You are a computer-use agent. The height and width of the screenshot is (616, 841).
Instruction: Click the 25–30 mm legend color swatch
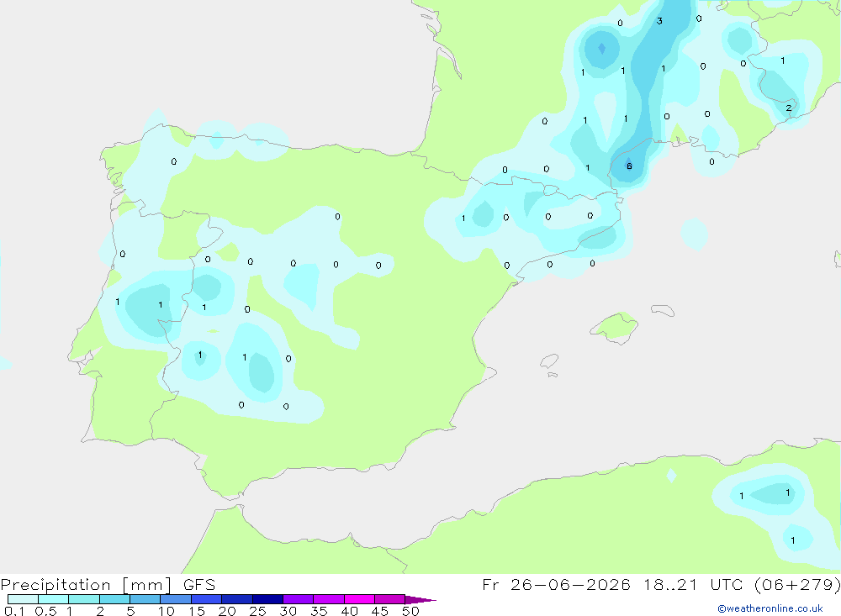click(267, 599)
